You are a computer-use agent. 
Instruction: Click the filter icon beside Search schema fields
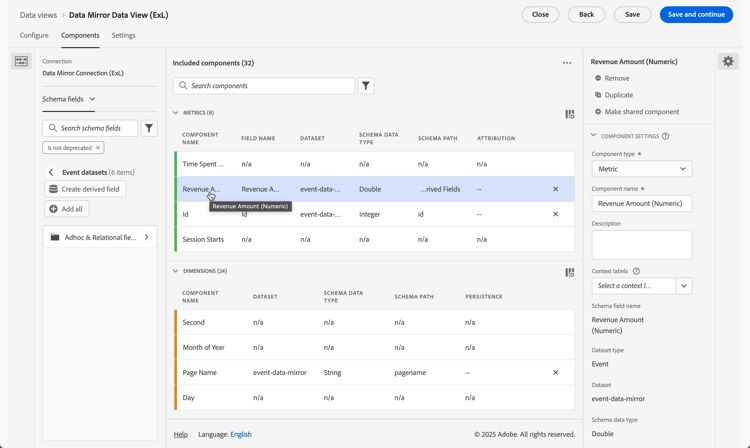[149, 128]
